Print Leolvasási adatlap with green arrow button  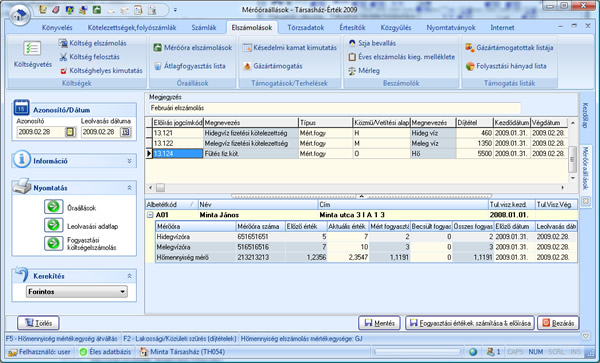pos(54,225)
